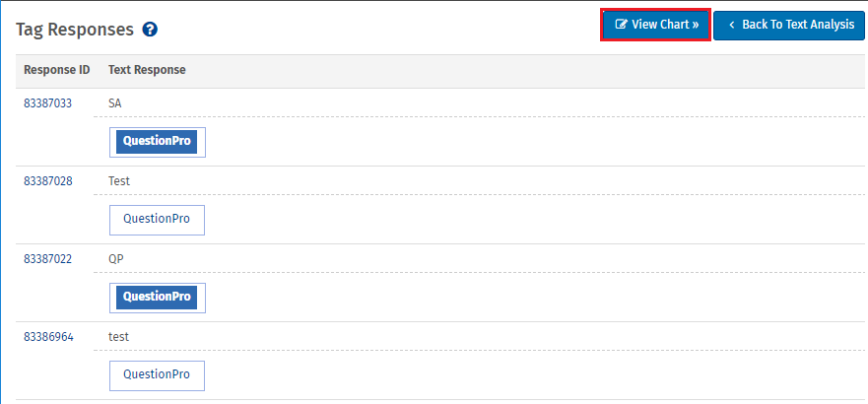The width and height of the screenshot is (868, 404).
Task: Open response ID 83387022
Action: [x=48, y=259]
